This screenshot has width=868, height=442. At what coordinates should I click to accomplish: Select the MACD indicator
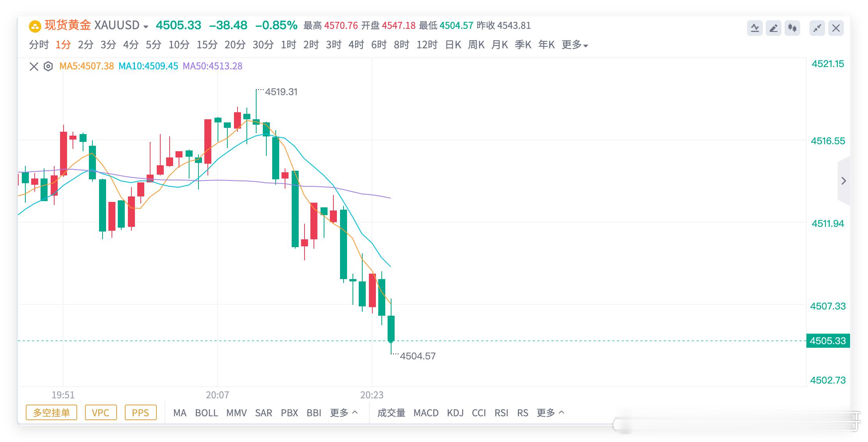coord(426,413)
